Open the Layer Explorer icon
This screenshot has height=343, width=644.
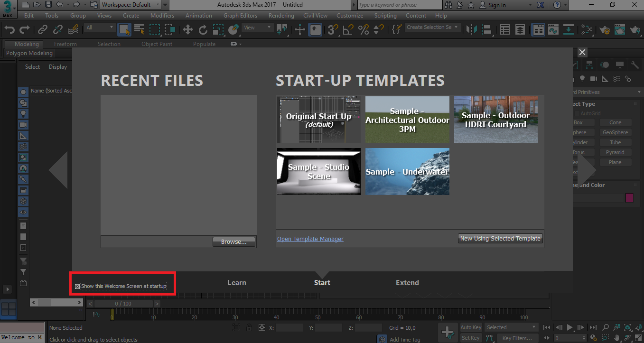pos(520,29)
